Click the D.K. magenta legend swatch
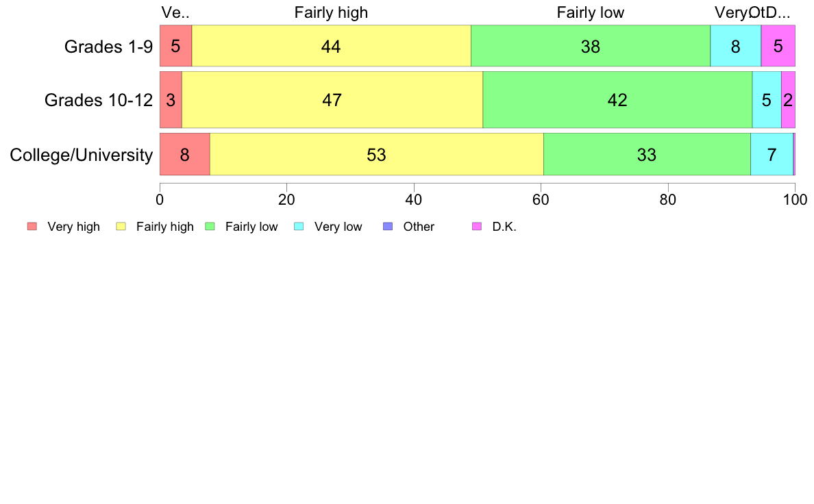The width and height of the screenshot is (814, 504). point(477,226)
